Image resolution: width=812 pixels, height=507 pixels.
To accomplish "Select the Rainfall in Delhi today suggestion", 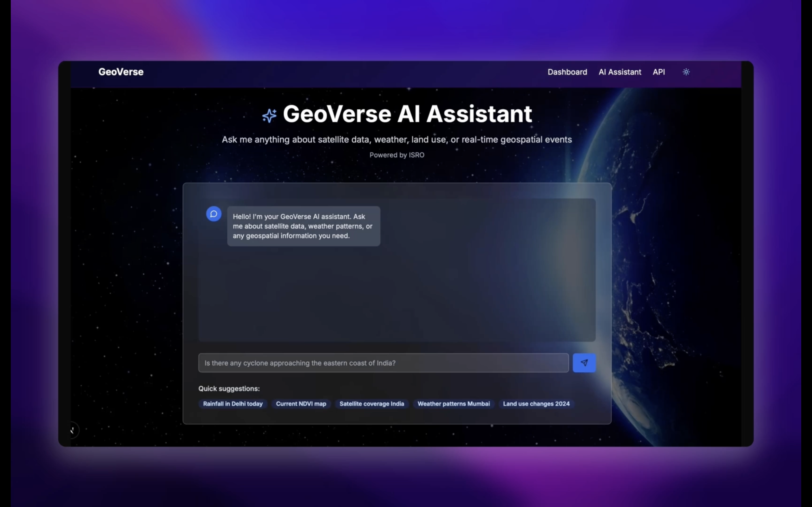I will 233,404.
